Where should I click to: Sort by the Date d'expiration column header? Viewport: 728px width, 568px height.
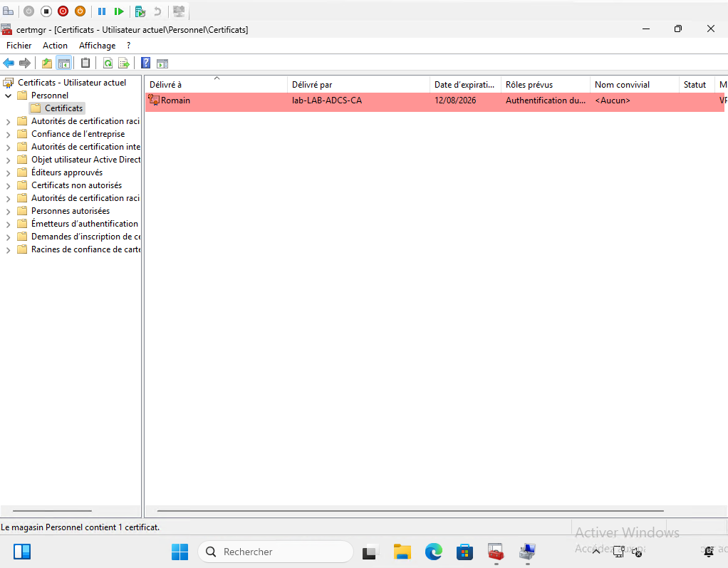[464, 85]
